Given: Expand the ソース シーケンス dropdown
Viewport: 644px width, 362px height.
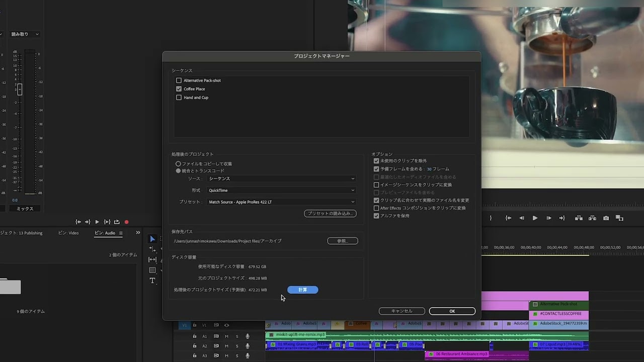Looking at the screenshot, I should tap(281, 178).
